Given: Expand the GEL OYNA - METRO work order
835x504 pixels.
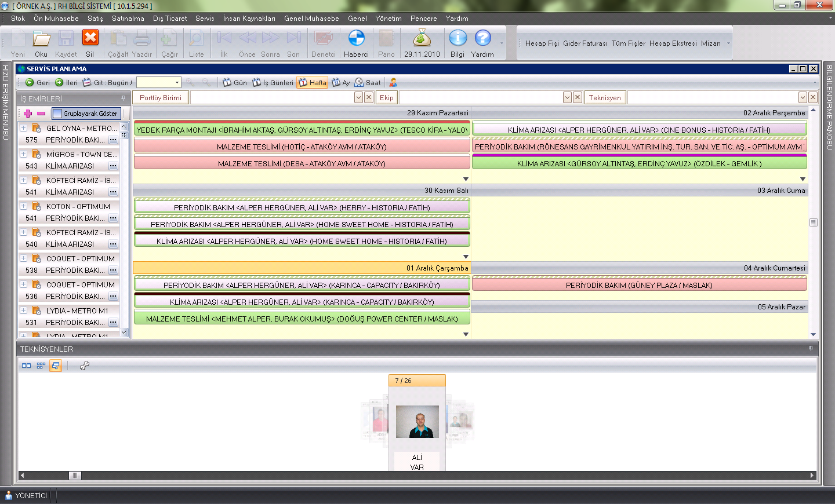Looking at the screenshot, I should pos(23,128).
